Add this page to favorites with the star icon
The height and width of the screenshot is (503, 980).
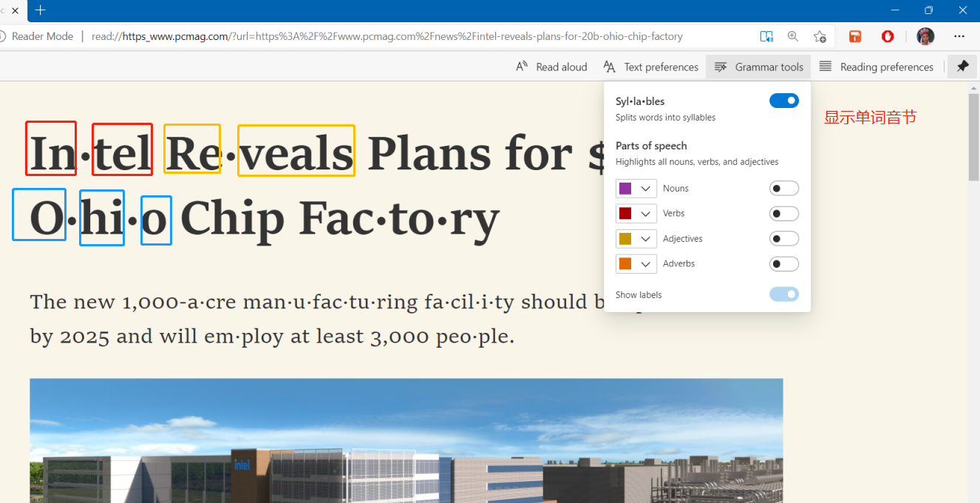coord(820,36)
